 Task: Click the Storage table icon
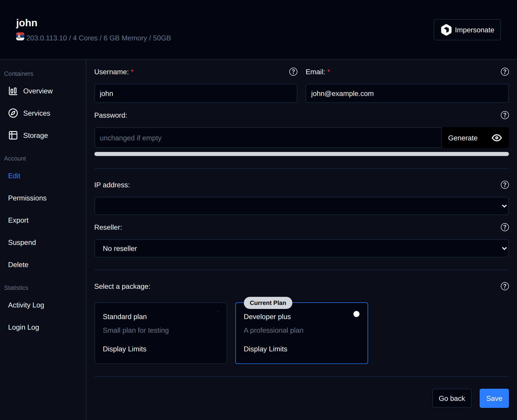13,135
